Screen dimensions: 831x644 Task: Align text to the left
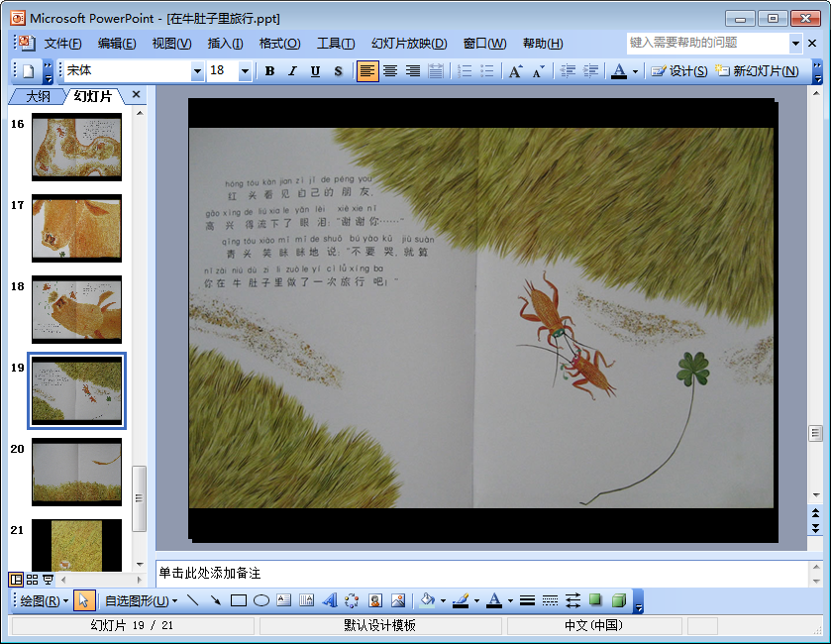367,71
